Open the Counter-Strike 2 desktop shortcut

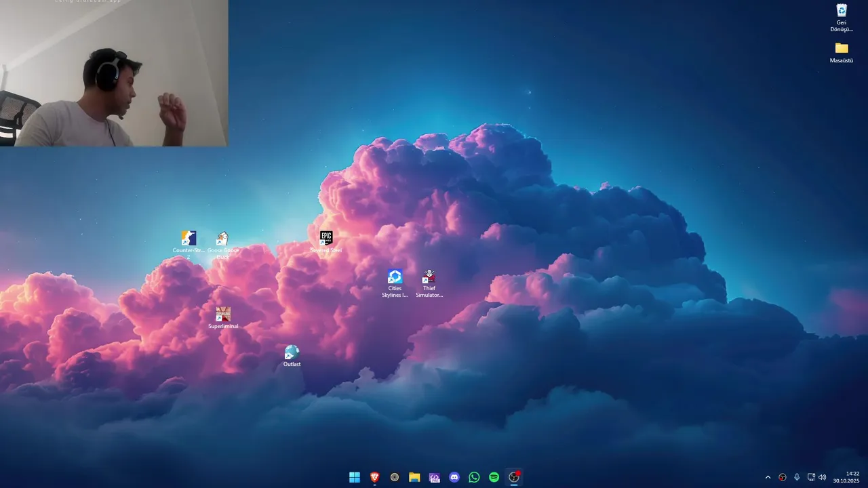189,244
